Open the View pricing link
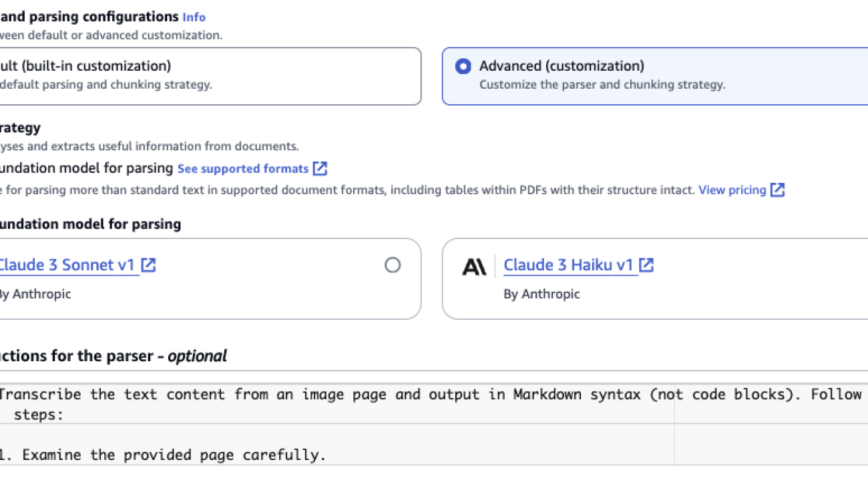Image resolution: width=868 pixels, height=488 pixels. click(x=732, y=190)
